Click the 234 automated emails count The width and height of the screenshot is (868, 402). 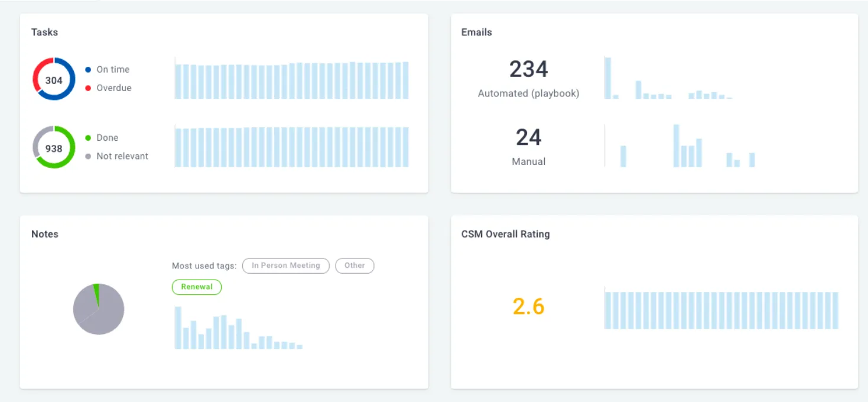pos(528,69)
